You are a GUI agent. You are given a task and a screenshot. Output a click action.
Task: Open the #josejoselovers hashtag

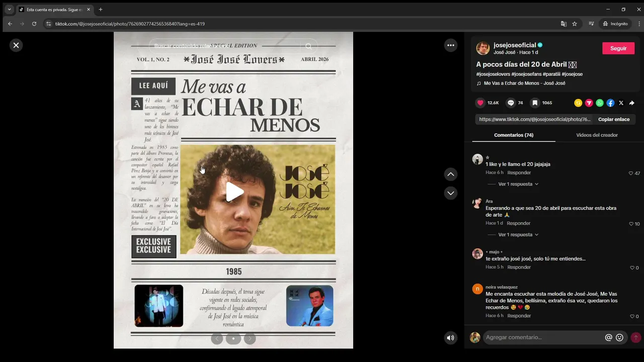(493, 74)
